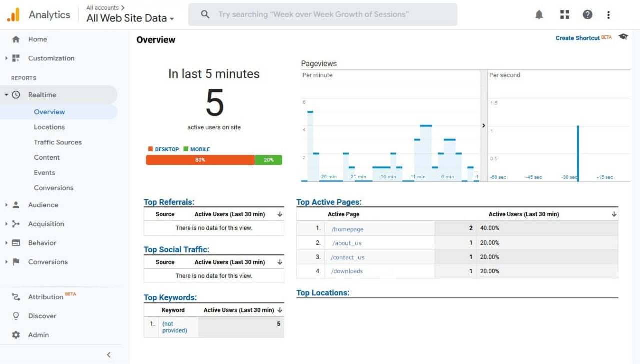Click the Audience person icon

click(16, 205)
